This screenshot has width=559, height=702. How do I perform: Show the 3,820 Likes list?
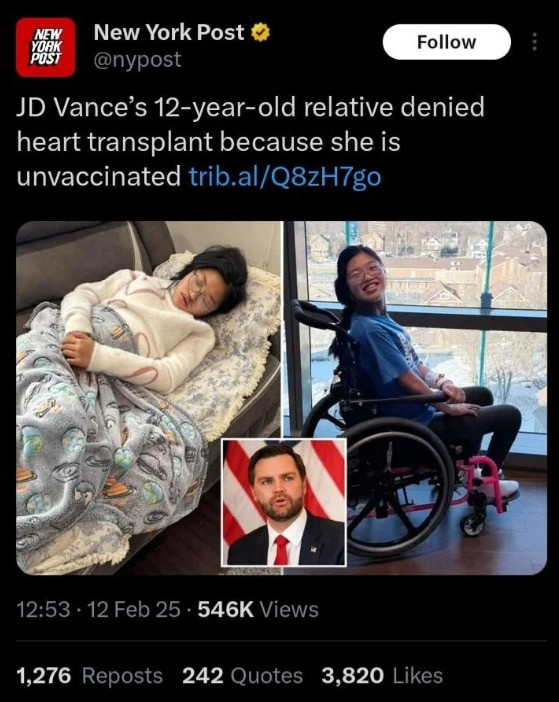(x=382, y=675)
